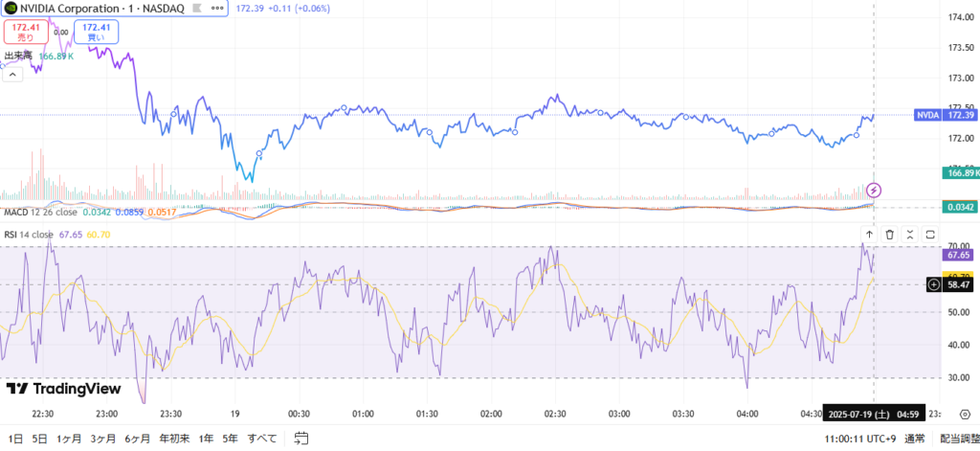Open the three-dots more menu in legend
980x451 pixels.
tap(217, 9)
